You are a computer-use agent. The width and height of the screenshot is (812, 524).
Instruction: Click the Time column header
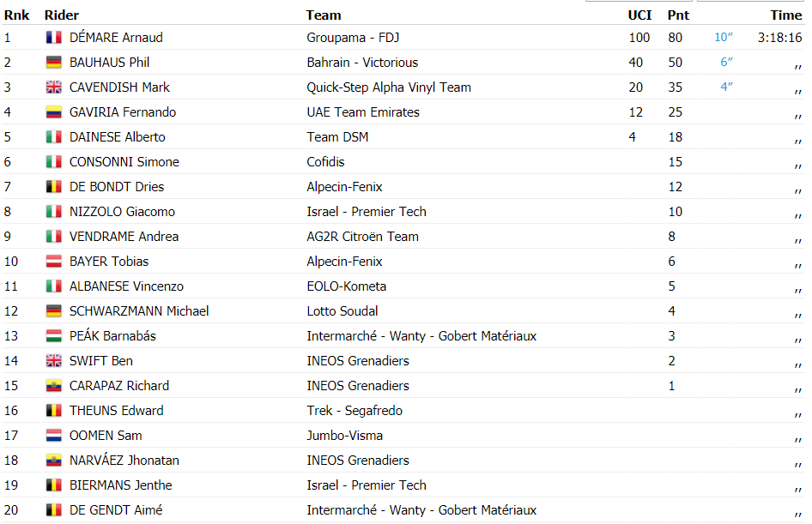785,15
